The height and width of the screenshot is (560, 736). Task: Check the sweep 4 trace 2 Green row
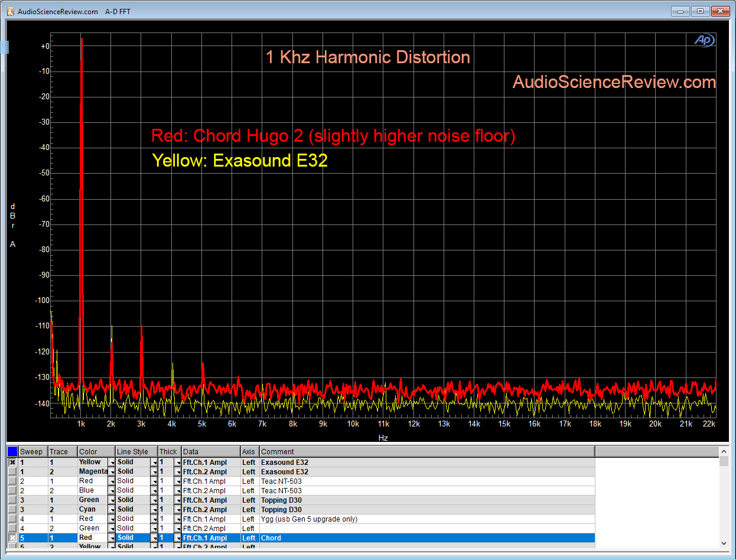pos(12,528)
